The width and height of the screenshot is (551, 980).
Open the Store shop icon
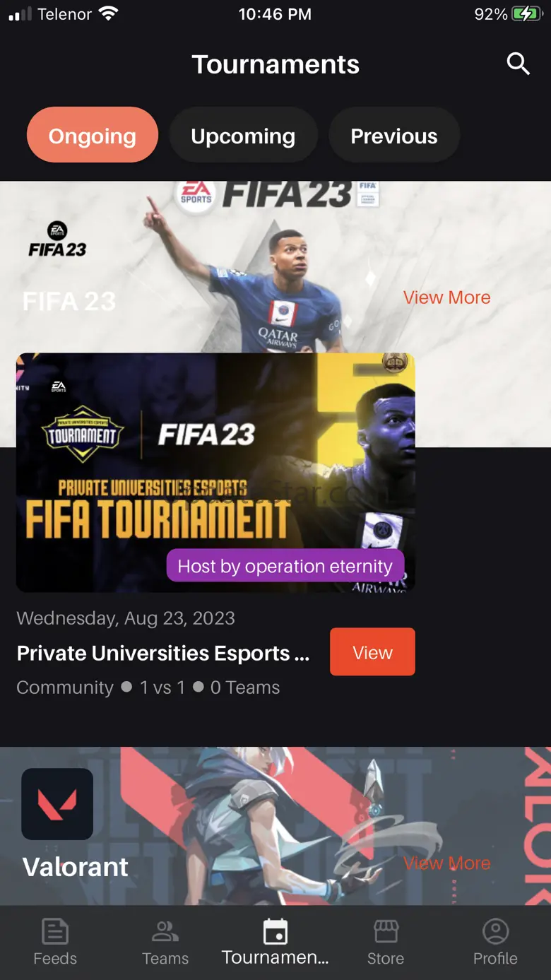point(386,931)
